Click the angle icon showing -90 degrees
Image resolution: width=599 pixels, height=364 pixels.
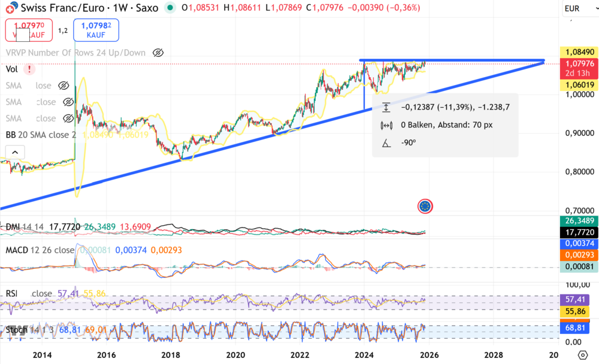386,142
